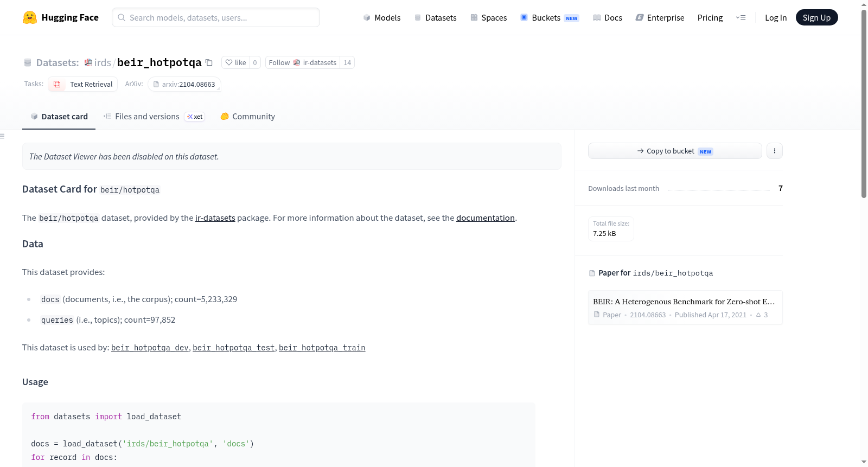Image resolution: width=868 pixels, height=467 pixels.
Task: Expand the navigation overflow menu icon
Action: pyautogui.click(x=741, y=17)
